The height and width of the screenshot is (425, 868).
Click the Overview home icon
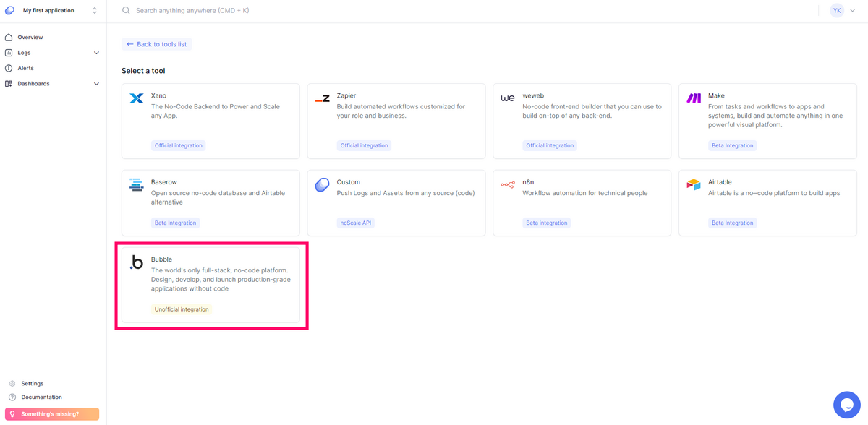tap(9, 37)
